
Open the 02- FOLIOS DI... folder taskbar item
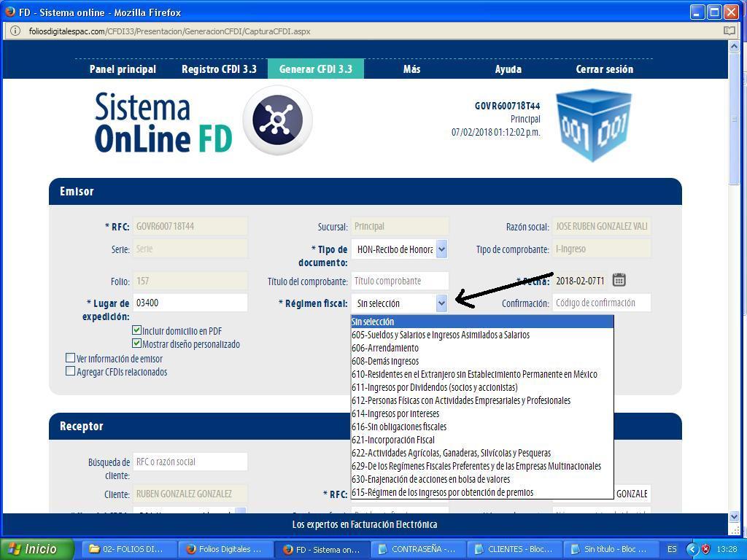(130, 549)
